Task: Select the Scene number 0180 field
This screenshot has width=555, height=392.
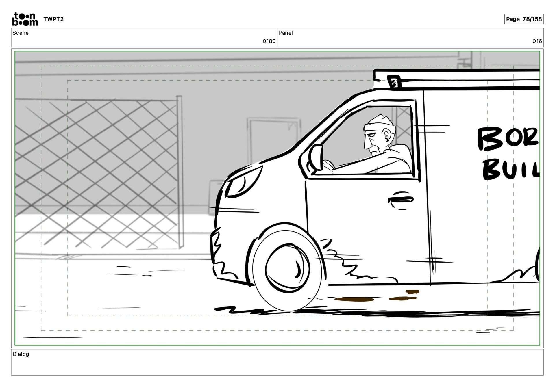Action: pos(269,41)
